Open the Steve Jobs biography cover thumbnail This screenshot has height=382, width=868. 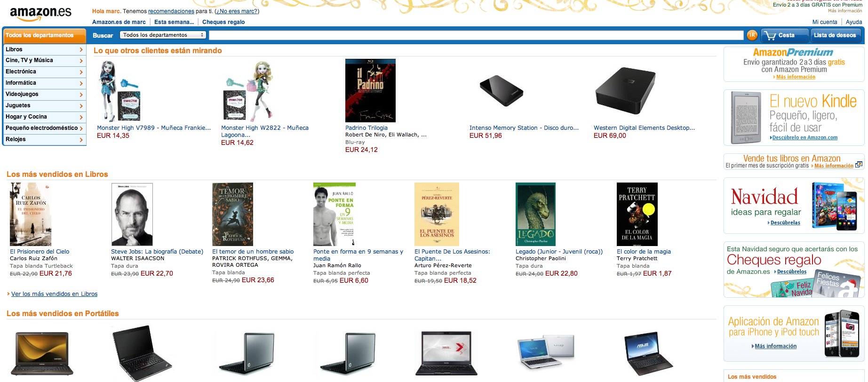[x=132, y=215]
